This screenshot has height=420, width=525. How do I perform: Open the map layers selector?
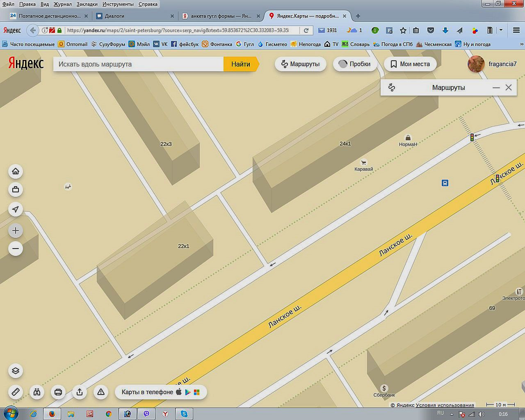click(x=16, y=371)
